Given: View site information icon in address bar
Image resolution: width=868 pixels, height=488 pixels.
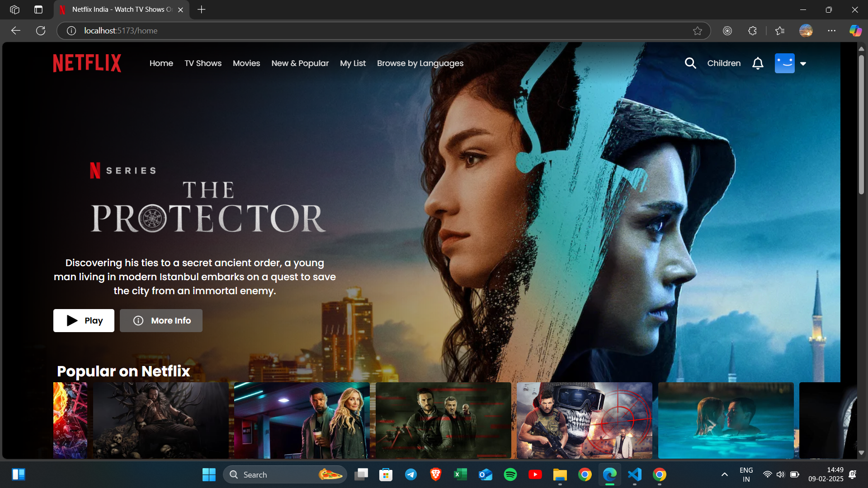Looking at the screenshot, I should pos(71,31).
